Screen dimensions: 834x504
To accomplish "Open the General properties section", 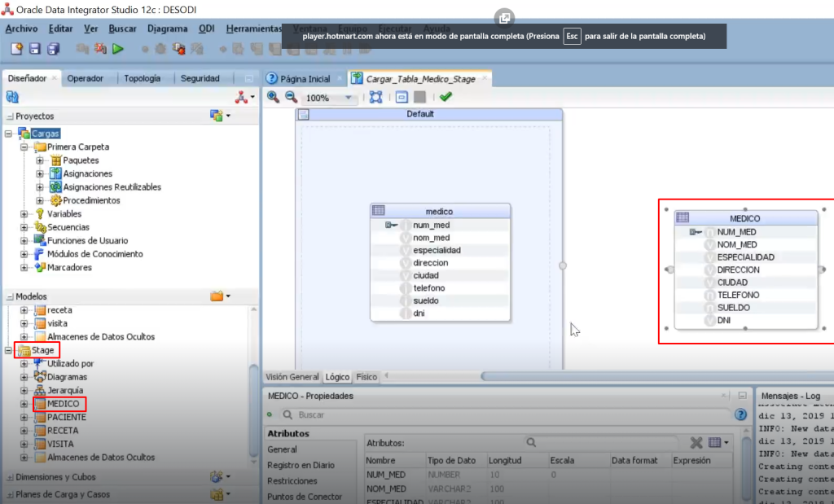I will (x=282, y=449).
